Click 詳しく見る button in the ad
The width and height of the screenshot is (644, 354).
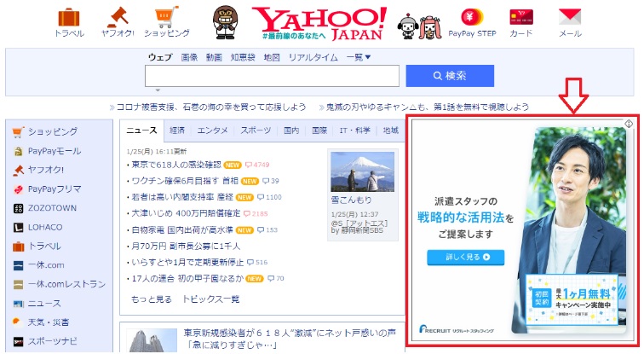click(x=465, y=257)
